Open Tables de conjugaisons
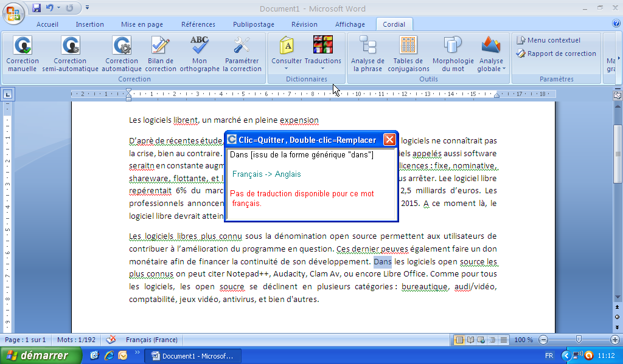The width and height of the screenshot is (623, 364). (408, 54)
